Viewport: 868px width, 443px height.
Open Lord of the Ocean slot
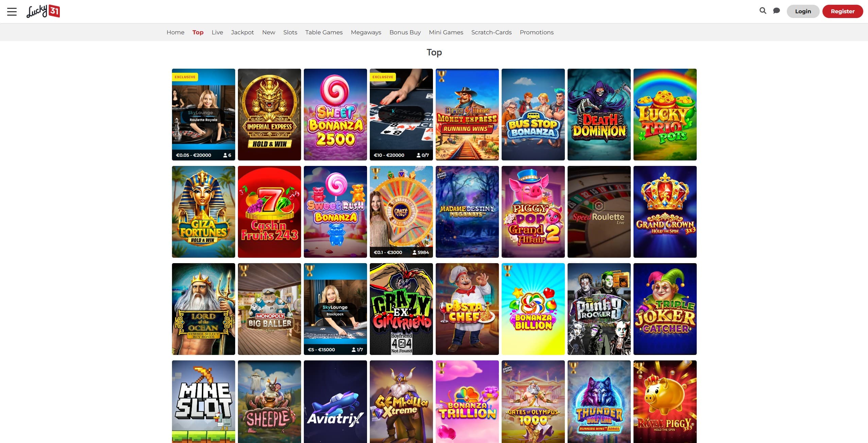tap(204, 309)
